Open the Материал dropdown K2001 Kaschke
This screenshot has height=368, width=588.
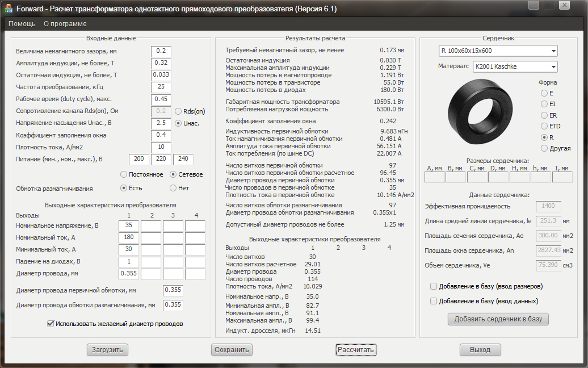click(515, 66)
